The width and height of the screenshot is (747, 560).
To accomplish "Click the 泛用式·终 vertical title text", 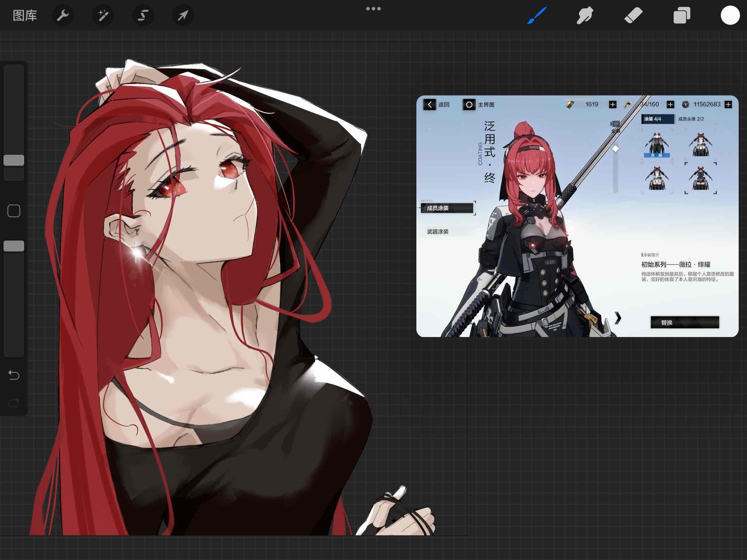I will click(489, 151).
